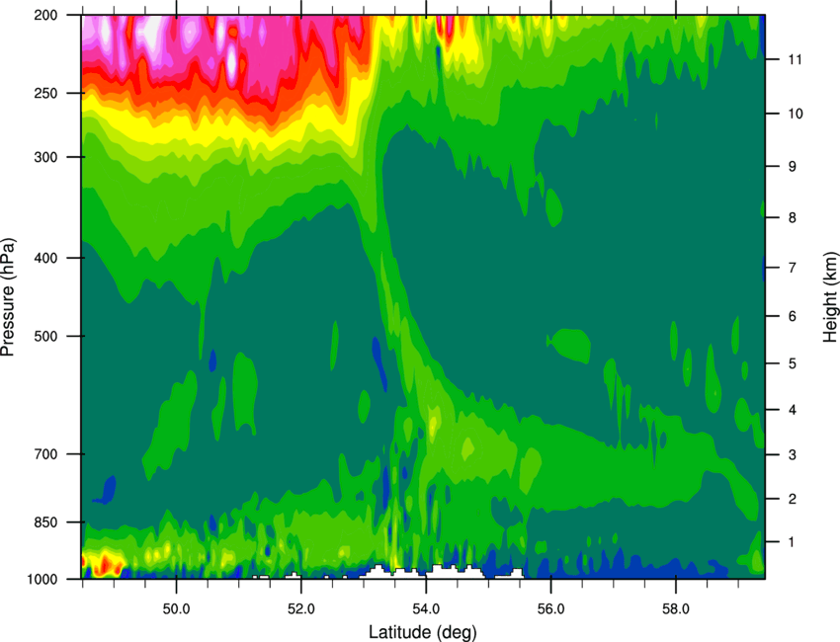Select the 1000 pressure tick label

[42, 580]
